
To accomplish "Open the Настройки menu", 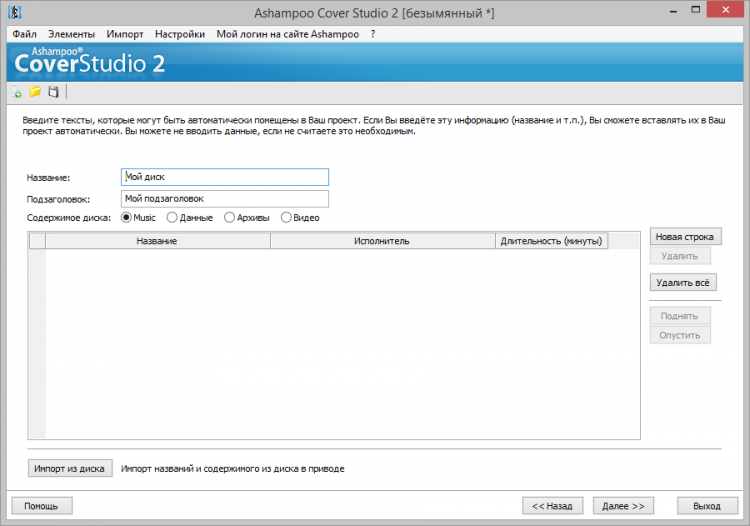I will coord(180,34).
